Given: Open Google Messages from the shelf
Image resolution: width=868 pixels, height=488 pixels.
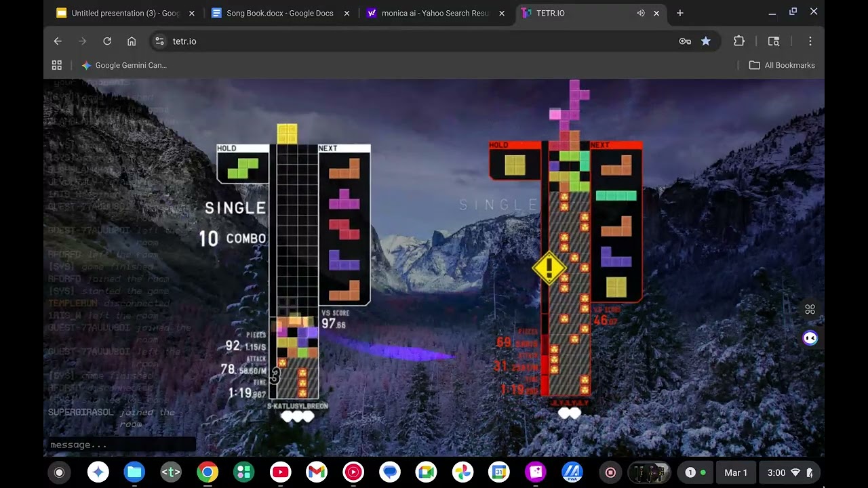Looking at the screenshot, I should coord(389,472).
